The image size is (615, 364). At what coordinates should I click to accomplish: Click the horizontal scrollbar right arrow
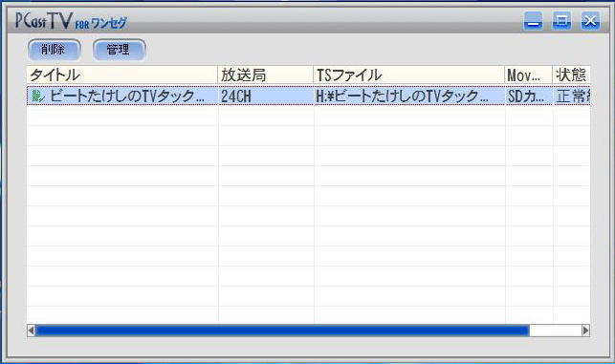pos(585,331)
